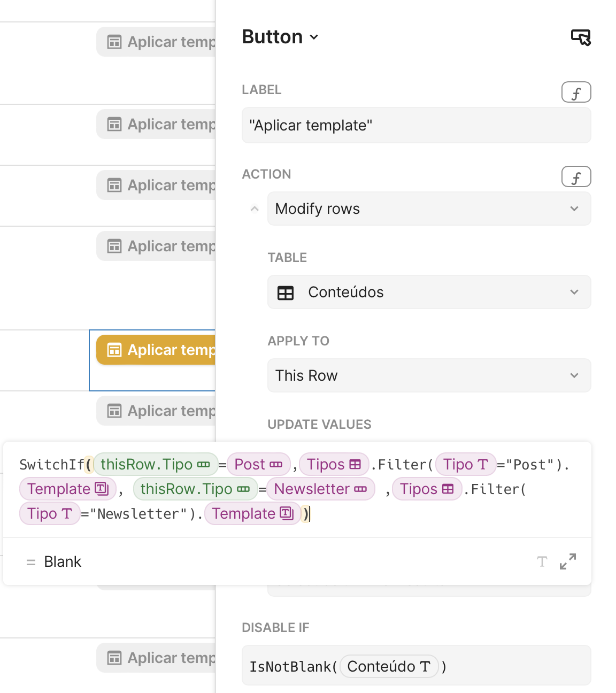Click the f icon next to ACTION
This screenshot has width=616, height=693.
click(x=576, y=176)
